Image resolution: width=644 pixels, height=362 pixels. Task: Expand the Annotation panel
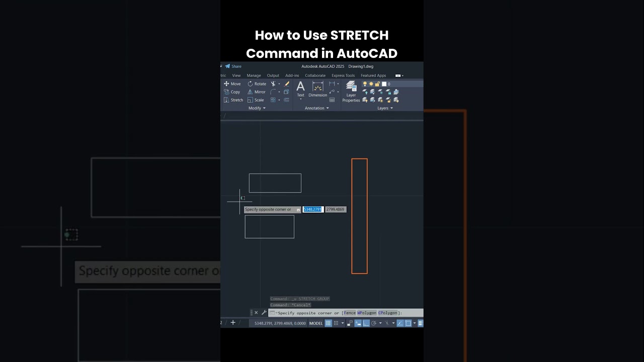click(317, 108)
